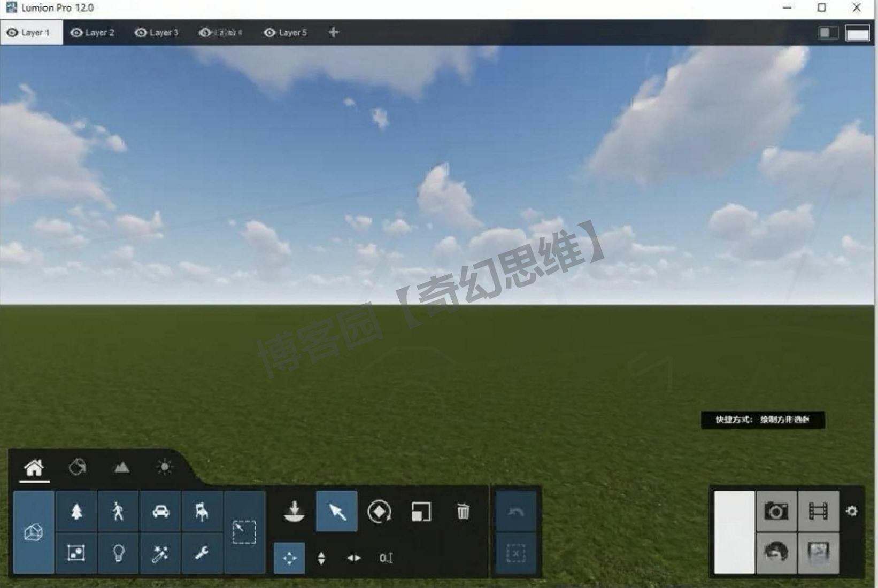The width and height of the screenshot is (878, 588).
Task: Select the People and animals walker icon
Action: [118, 512]
